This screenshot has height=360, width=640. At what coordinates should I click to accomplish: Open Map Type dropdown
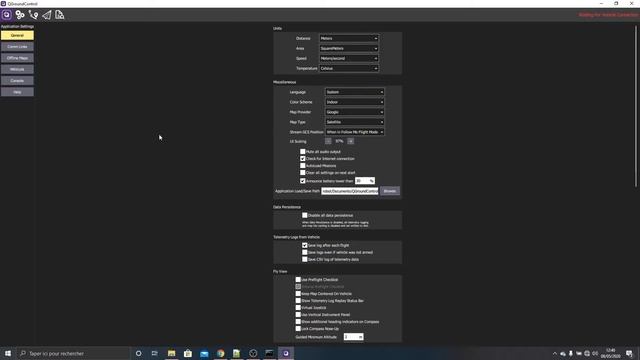(354, 122)
